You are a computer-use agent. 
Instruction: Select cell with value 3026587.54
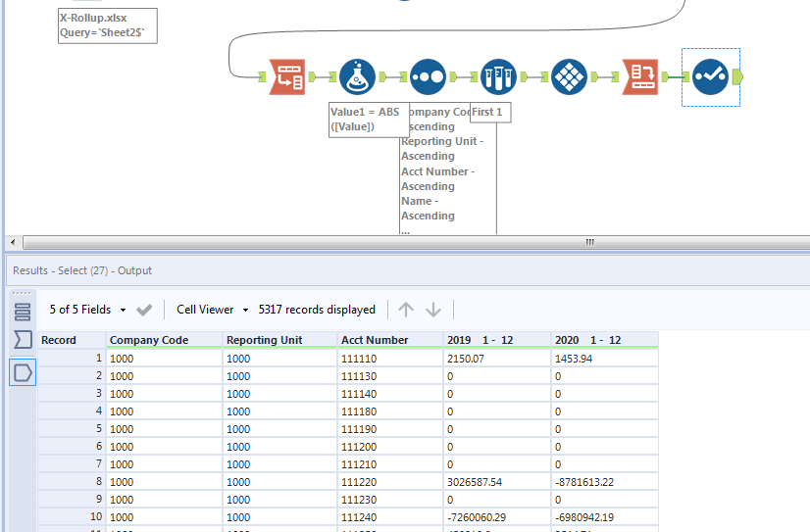[x=497, y=482]
